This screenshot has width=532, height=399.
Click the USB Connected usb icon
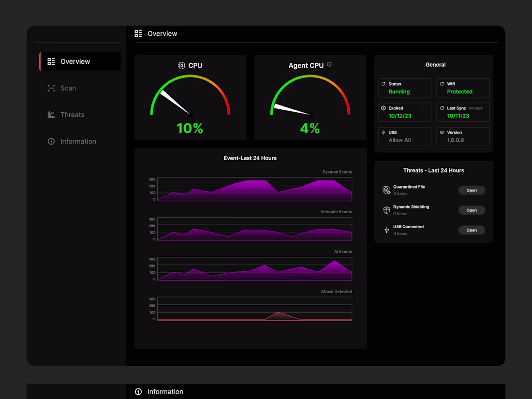click(x=386, y=230)
